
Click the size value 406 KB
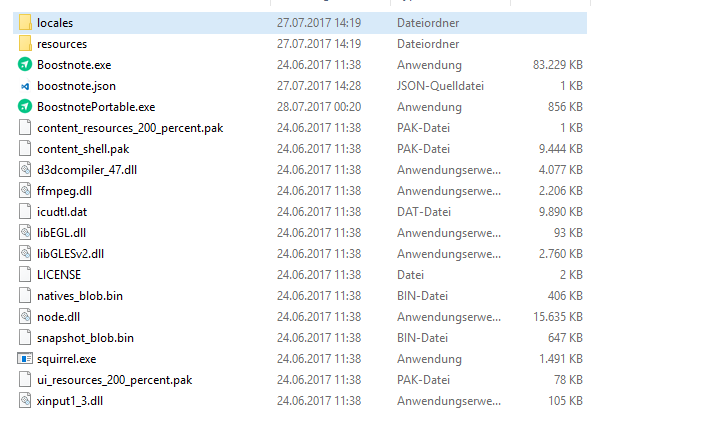(x=565, y=296)
